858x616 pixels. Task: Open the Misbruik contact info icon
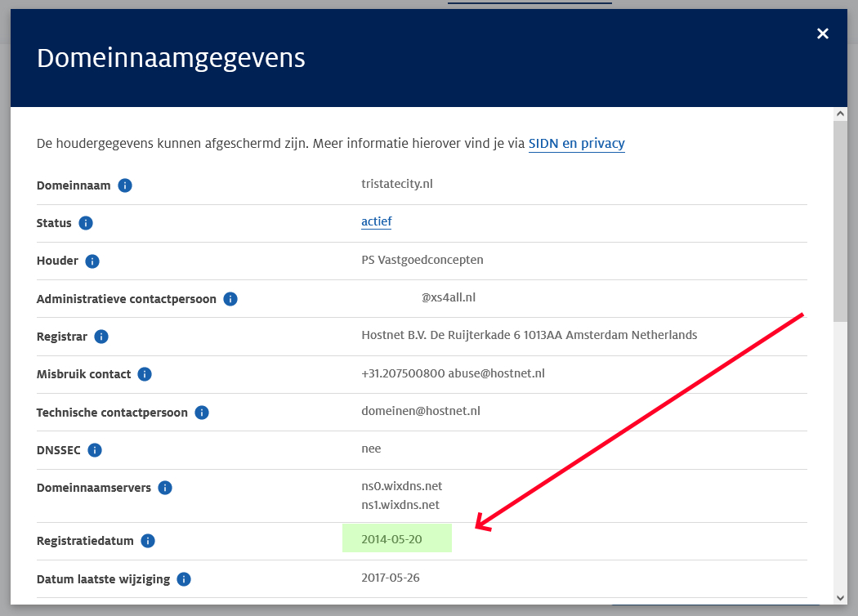[145, 374]
